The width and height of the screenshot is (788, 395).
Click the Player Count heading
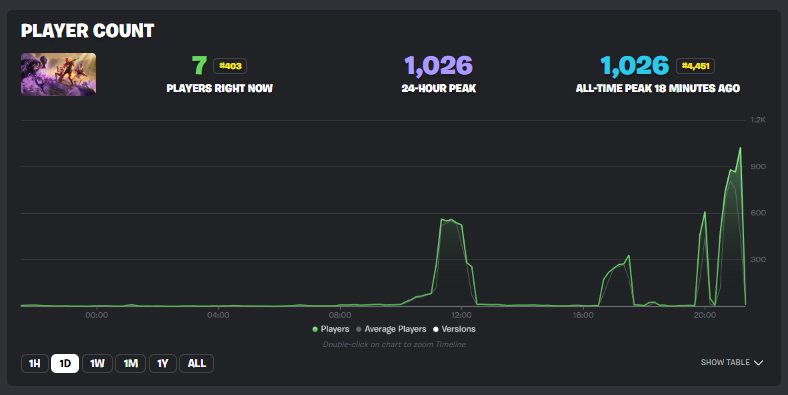pos(87,31)
